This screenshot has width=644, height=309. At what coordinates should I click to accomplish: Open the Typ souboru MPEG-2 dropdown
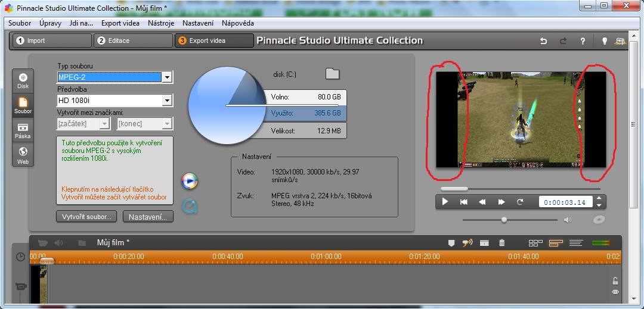(x=167, y=77)
